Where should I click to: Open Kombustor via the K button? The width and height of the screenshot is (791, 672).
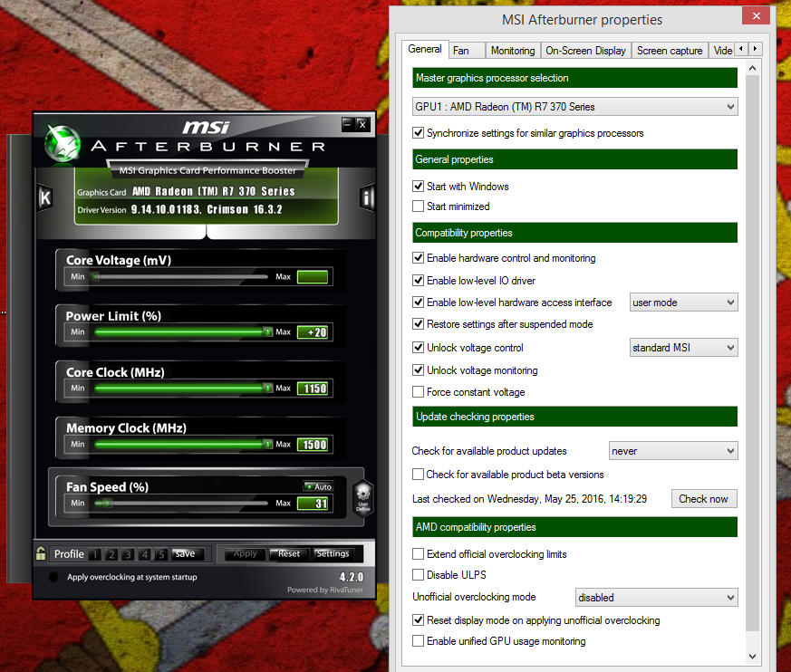point(45,197)
